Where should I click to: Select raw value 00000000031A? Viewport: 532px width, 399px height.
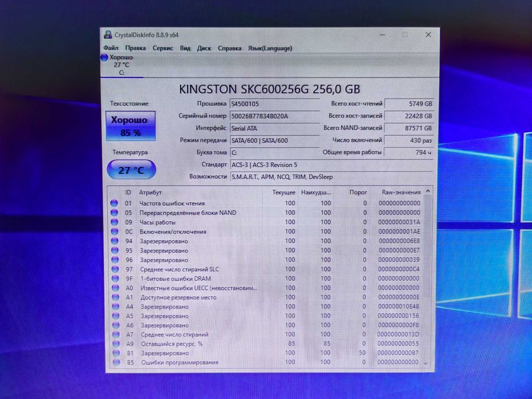click(399, 222)
